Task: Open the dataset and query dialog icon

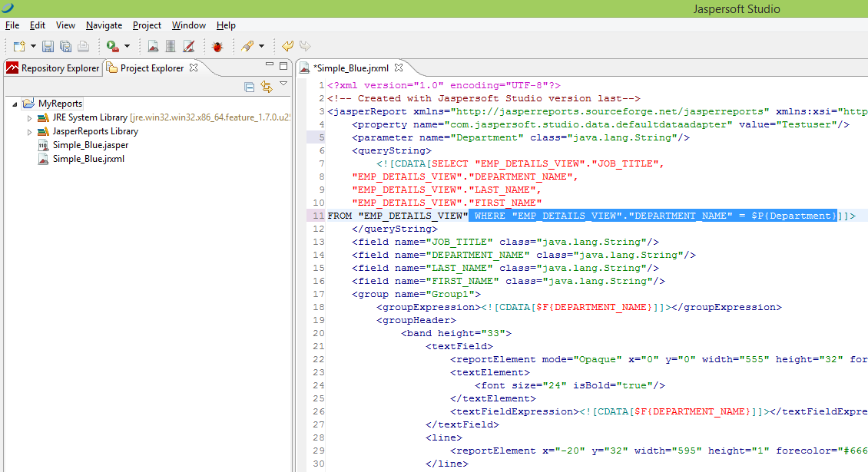Action: (x=170, y=45)
